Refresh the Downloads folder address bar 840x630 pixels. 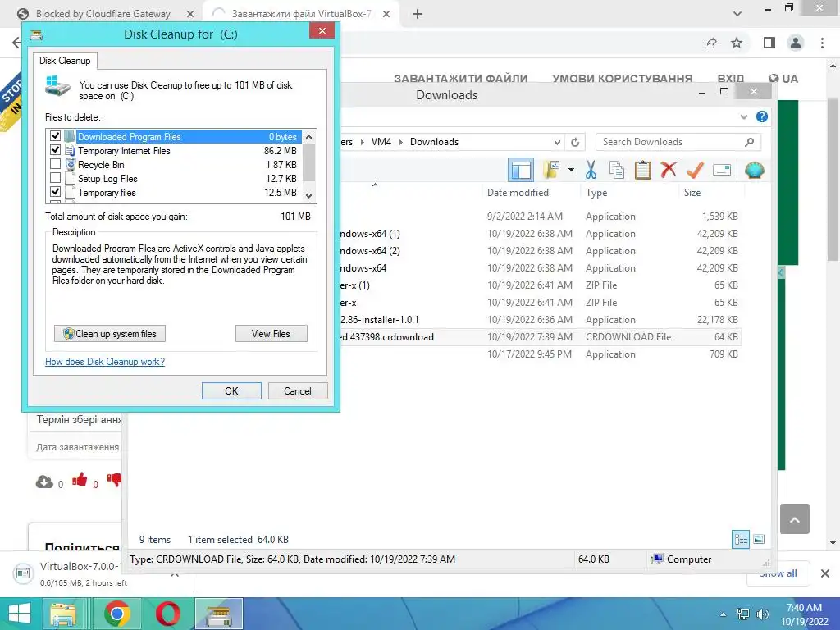coord(575,142)
